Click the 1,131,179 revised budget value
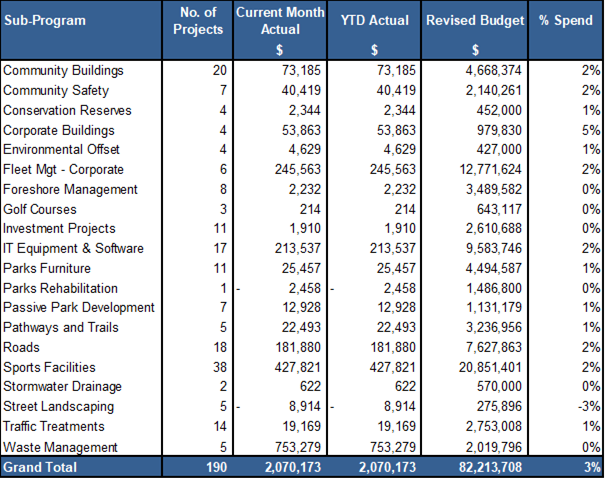Viewport: 605px width, 479px height. [493, 307]
